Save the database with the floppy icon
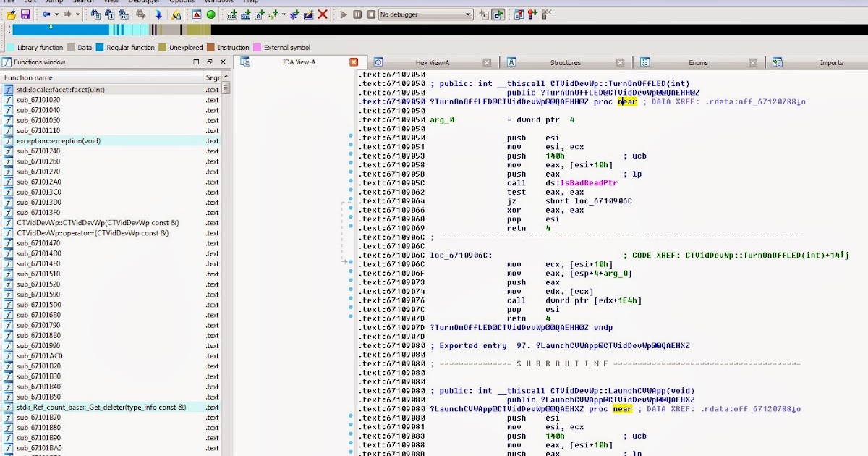The height and width of the screenshot is (456, 868). (x=25, y=14)
